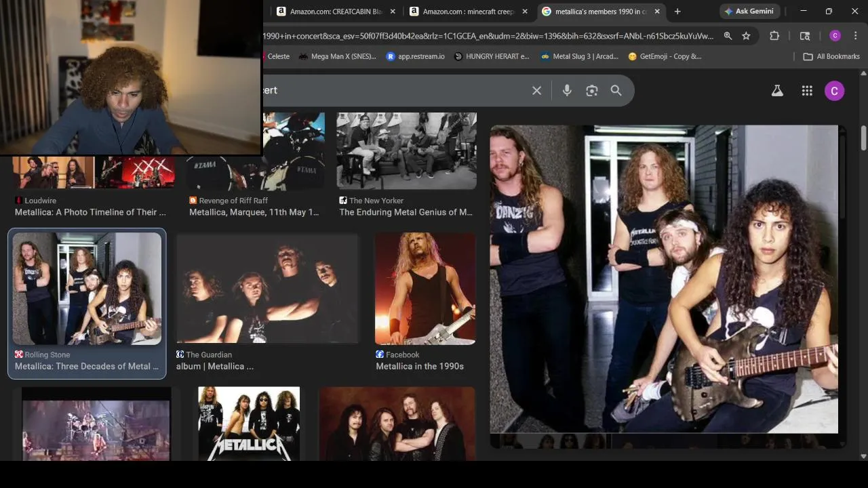This screenshot has width=868, height=488.
Task: Click 'The Enduring Metal Genius of M...' title
Action: (x=406, y=212)
